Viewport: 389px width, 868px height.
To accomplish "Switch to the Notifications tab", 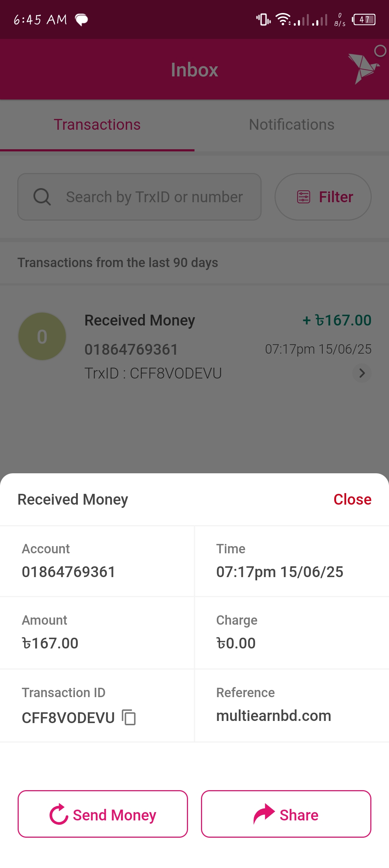I will click(x=292, y=125).
